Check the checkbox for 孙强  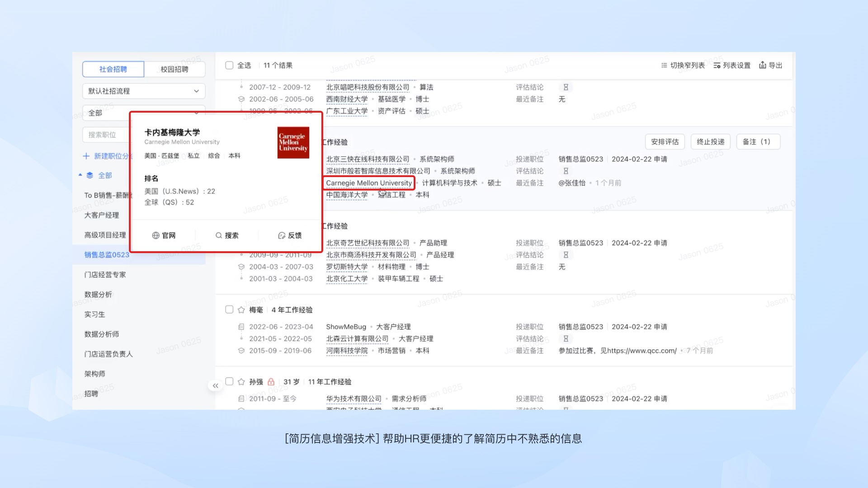229,381
